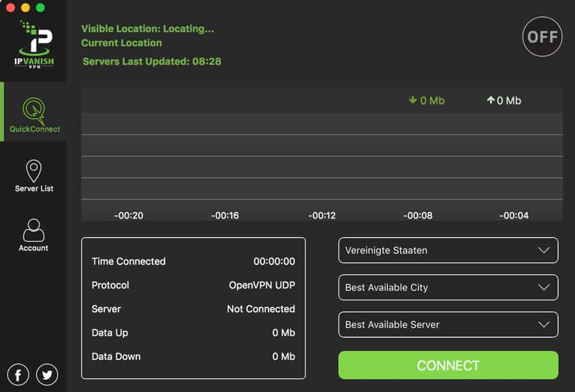575x392 pixels.
Task: Click the 'Data Down' label
Action: [116, 356]
